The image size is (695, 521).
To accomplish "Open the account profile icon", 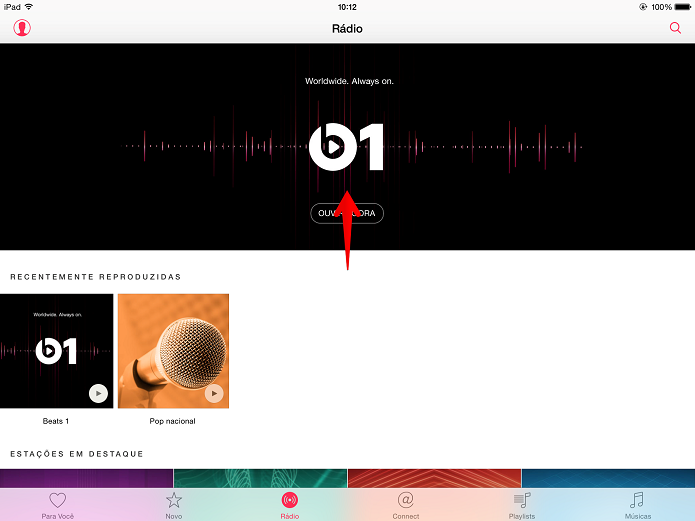I will point(22,28).
